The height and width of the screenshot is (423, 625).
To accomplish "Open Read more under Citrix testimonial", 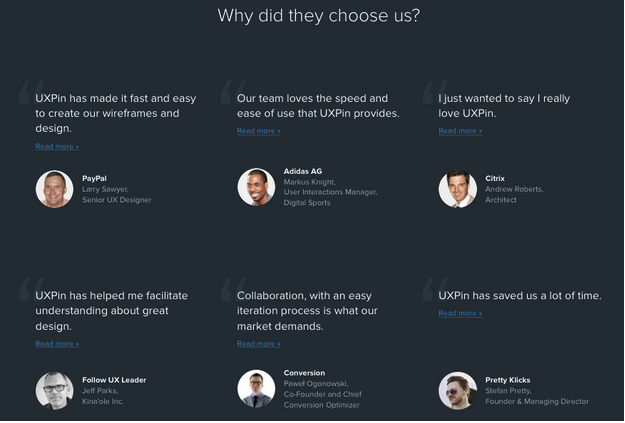I will (x=460, y=131).
